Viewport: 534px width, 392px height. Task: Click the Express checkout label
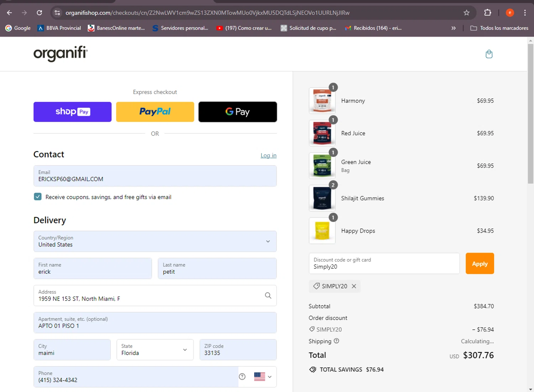click(155, 92)
